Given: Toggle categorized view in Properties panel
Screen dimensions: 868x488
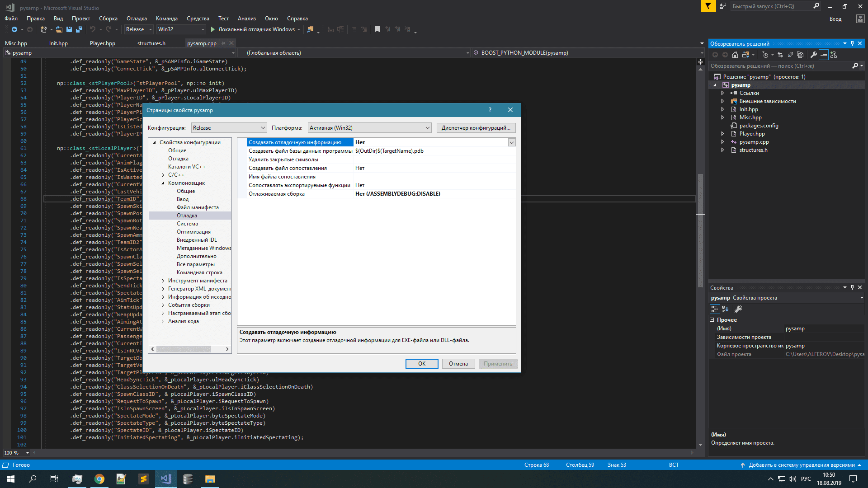Looking at the screenshot, I should coord(714,309).
